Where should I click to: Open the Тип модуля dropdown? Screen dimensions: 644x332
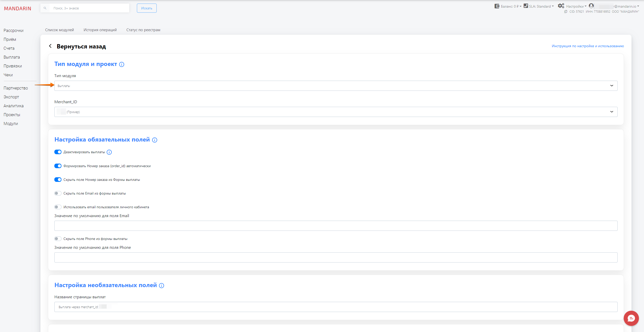tap(336, 86)
